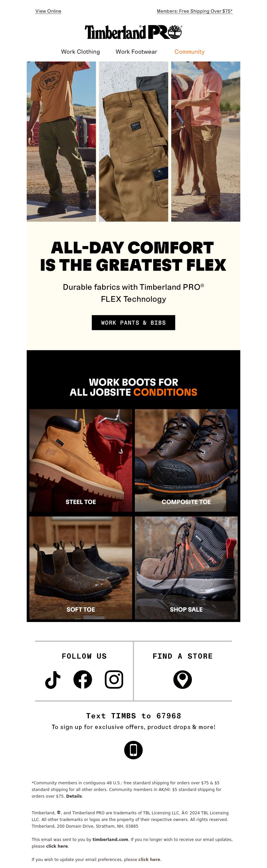Open the View Online link

[x=48, y=11]
